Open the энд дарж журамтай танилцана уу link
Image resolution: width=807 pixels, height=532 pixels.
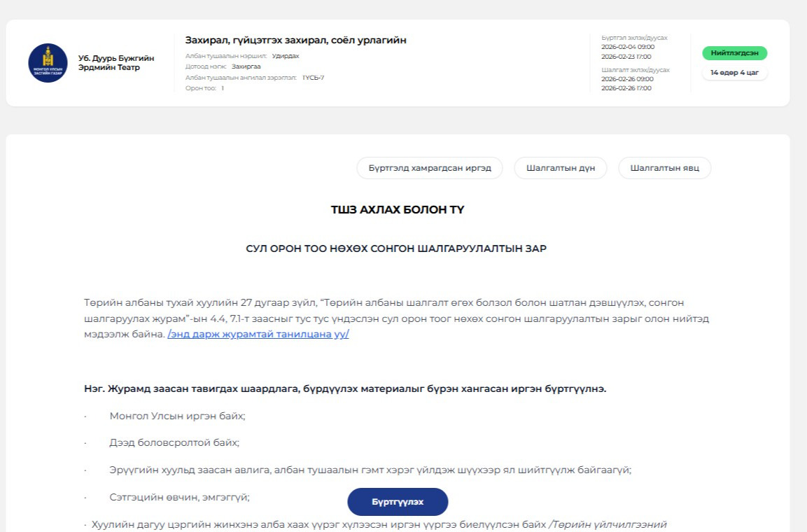tap(258, 334)
